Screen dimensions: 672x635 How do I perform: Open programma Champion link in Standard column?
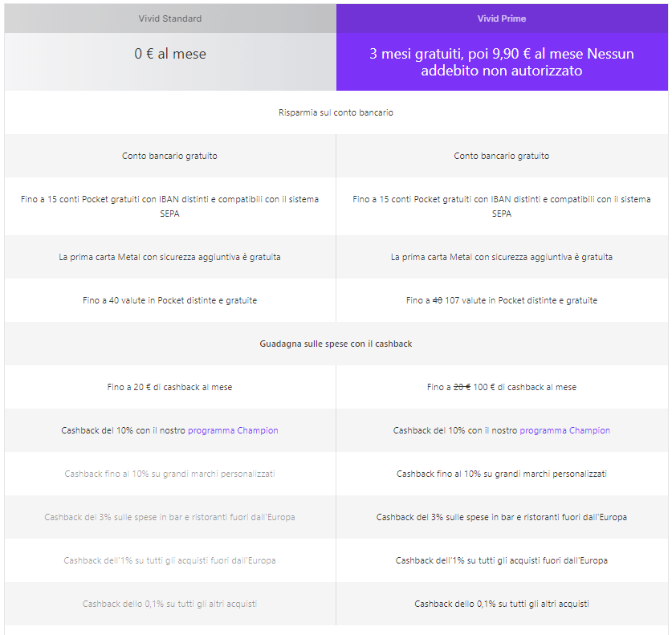tap(233, 430)
